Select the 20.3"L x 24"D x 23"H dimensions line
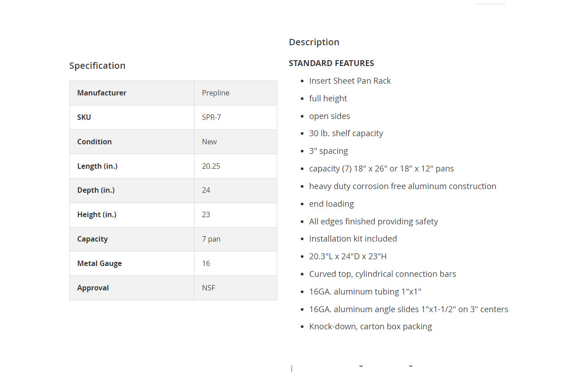This screenshot has width=588, height=380. tap(348, 256)
